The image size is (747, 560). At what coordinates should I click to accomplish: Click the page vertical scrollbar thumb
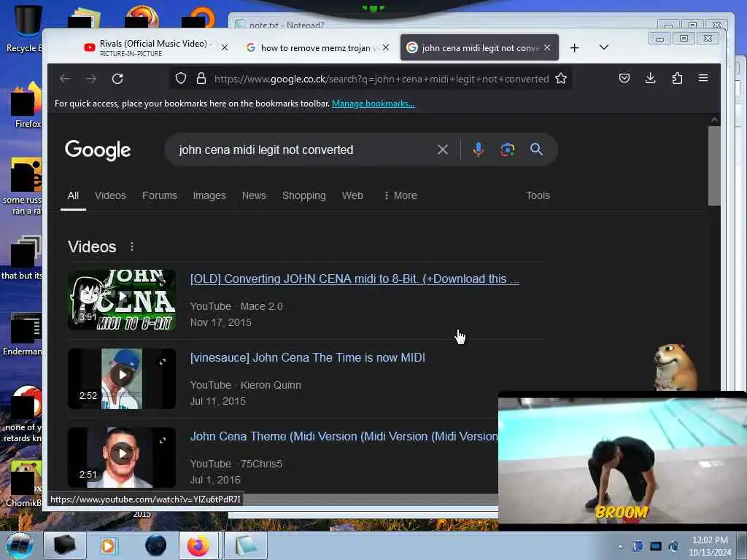714,166
